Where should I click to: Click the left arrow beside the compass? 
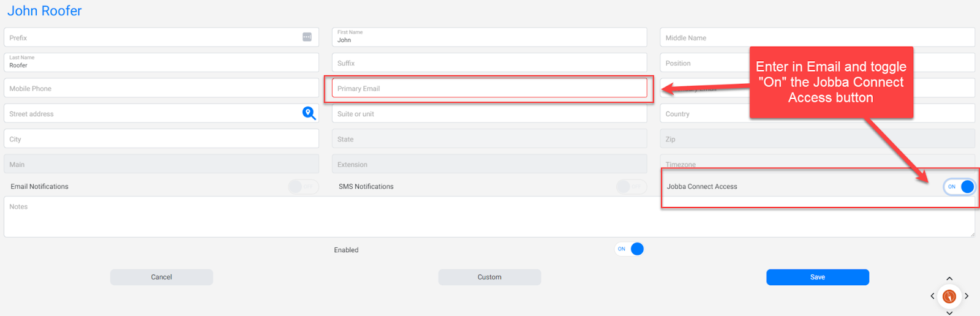pos(932,296)
